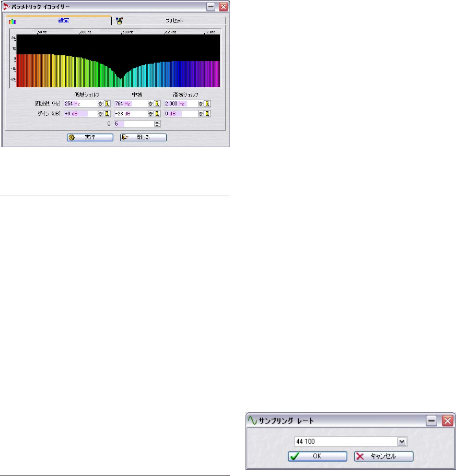Open the プリセット tab
The image size is (456, 476).
[x=169, y=21]
